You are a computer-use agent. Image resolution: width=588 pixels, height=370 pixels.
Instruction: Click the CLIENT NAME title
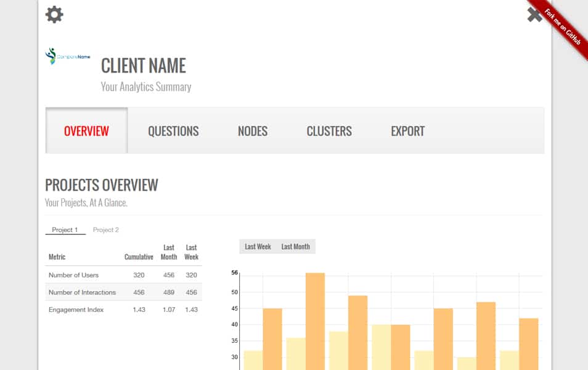click(x=144, y=66)
